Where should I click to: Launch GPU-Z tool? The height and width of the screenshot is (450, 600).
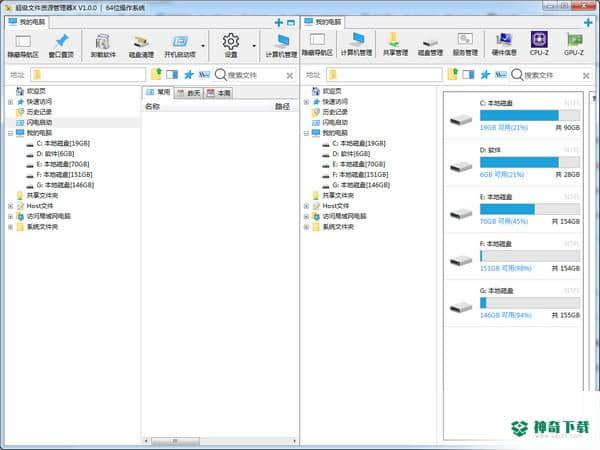[x=574, y=44]
